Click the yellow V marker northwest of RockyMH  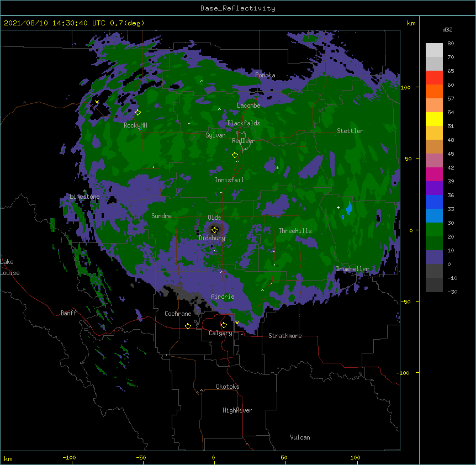97,102
